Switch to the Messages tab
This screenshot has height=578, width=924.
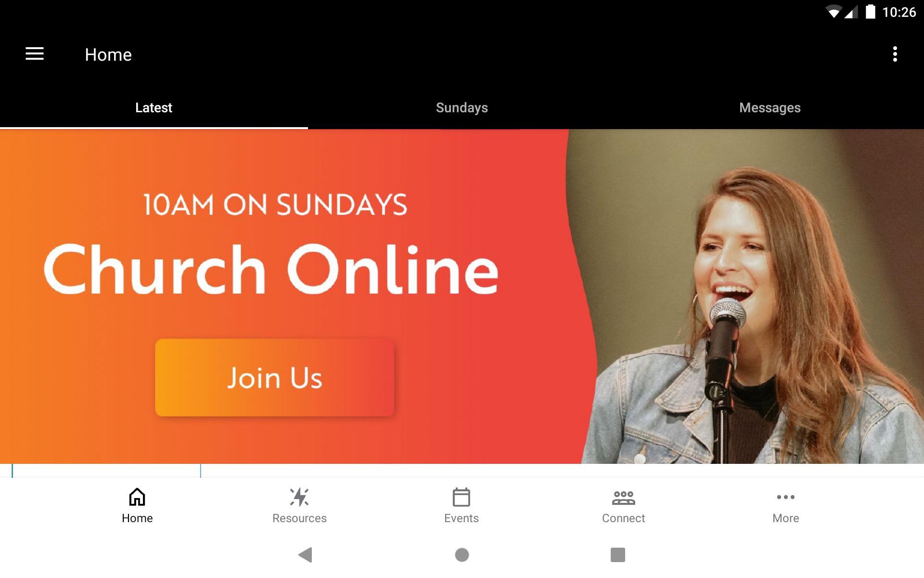[x=770, y=107]
